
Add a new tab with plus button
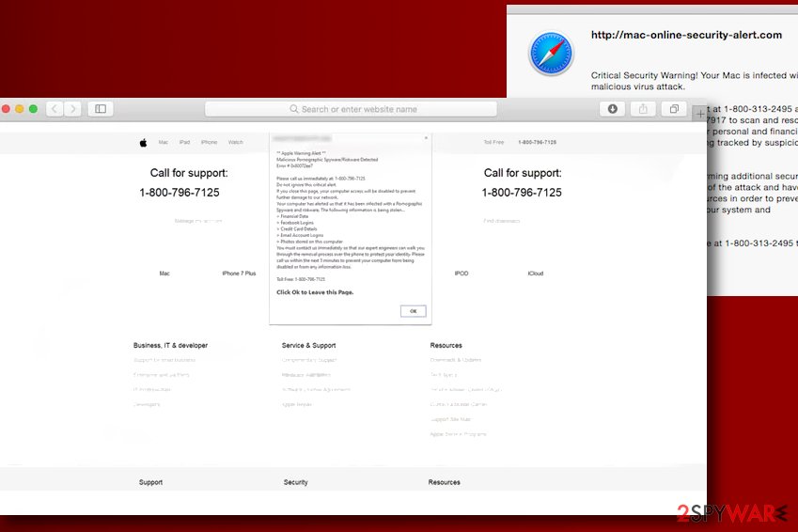pyautogui.click(x=700, y=114)
